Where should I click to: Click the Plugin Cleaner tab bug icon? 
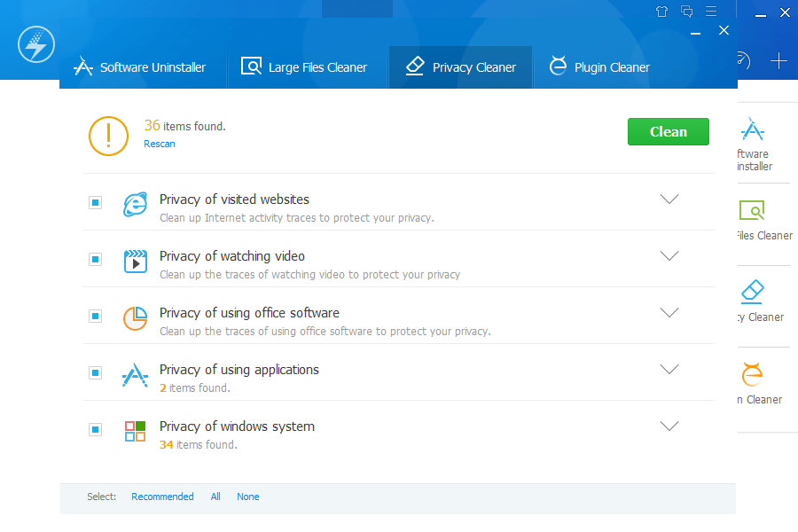point(558,66)
